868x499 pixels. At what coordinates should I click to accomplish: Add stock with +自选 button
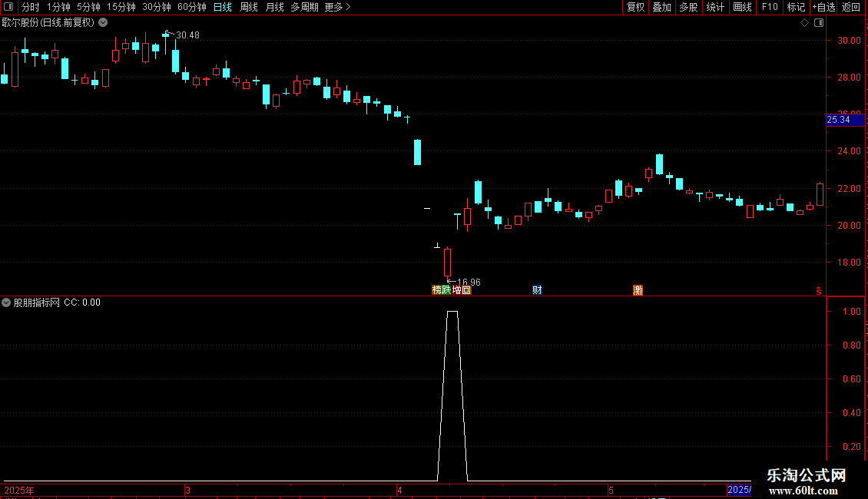pos(823,7)
